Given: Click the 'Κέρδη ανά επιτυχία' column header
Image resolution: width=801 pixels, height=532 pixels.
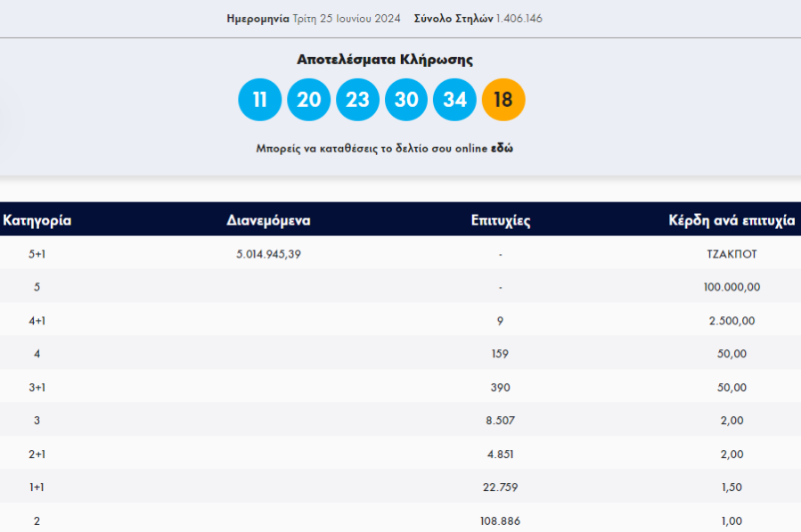Looking at the screenshot, I should click(732, 221).
